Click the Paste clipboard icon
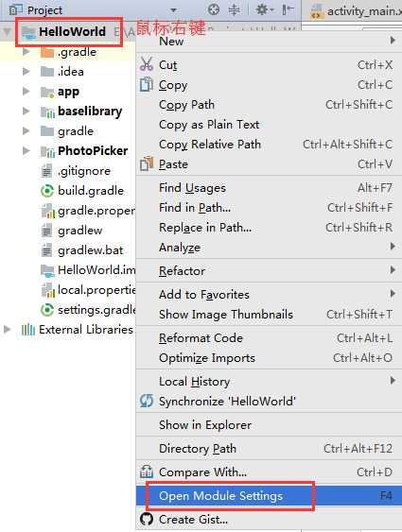This screenshot has height=532, width=402. (147, 163)
